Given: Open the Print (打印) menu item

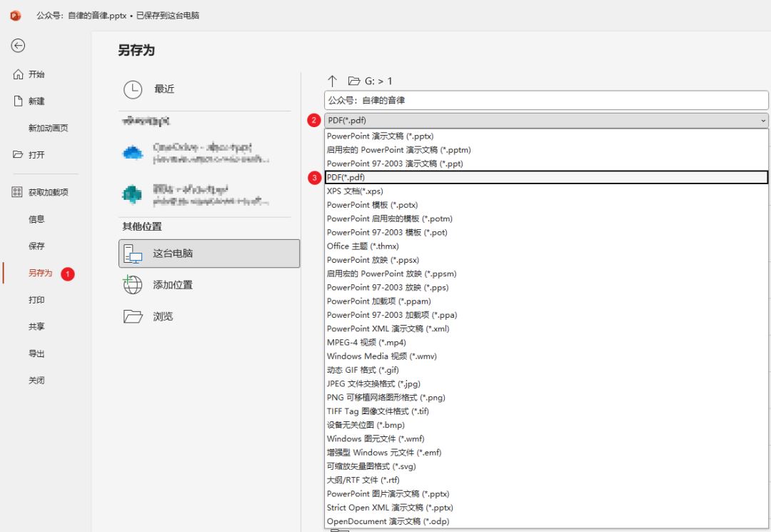Looking at the screenshot, I should [x=36, y=300].
